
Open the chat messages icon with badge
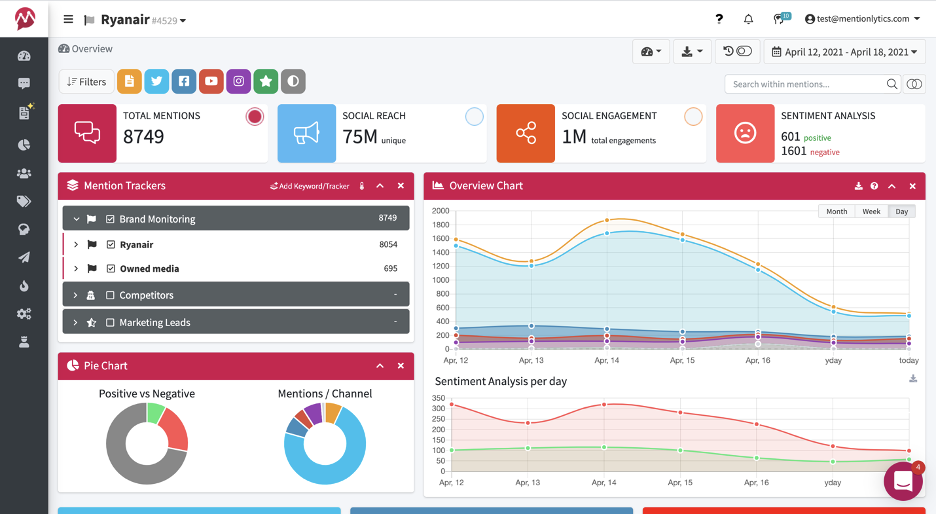pos(781,19)
